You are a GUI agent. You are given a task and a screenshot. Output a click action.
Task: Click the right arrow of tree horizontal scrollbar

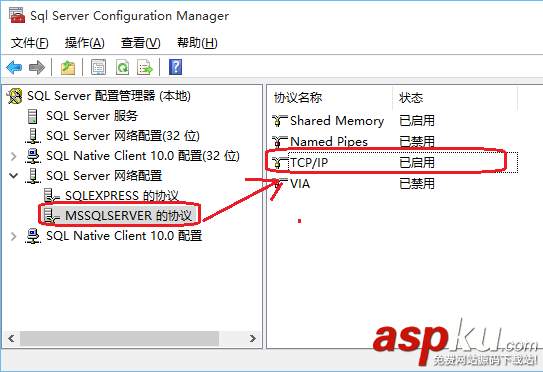tap(253, 338)
